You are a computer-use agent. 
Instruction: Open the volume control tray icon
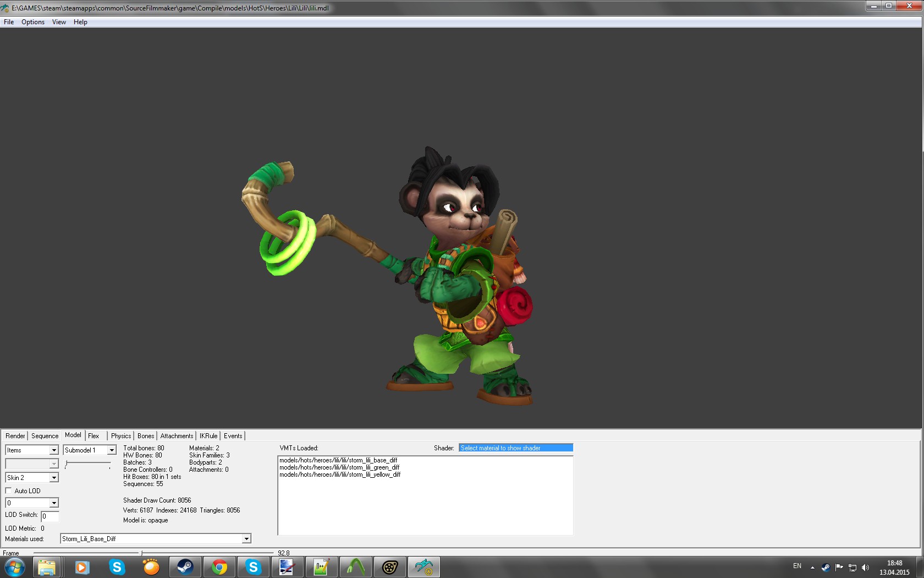[x=866, y=567]
